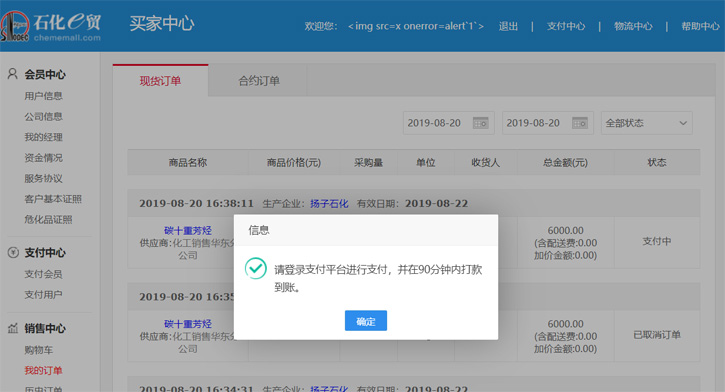
Task: Open 扬子石化 link in the 16:38:11 order
Action: 329,203
